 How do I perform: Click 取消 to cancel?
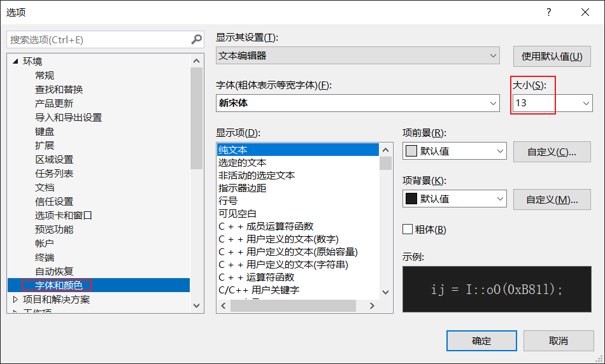pos(559,341)
